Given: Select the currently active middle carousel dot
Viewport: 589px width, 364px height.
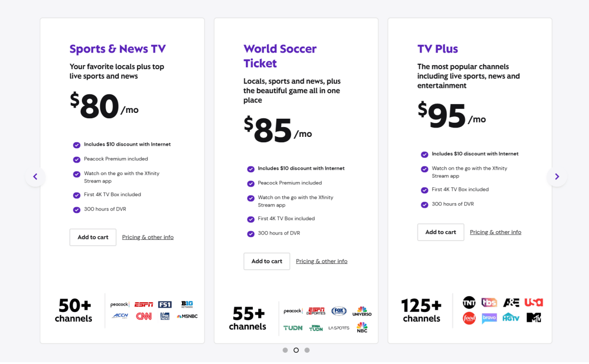Looking at the screenshot, I should click(x=296, y=350).
